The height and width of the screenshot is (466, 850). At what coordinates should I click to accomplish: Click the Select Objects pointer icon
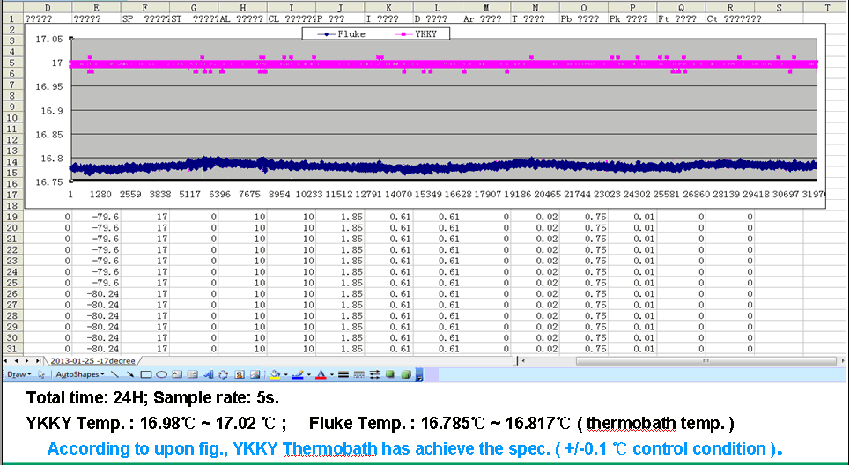[41, 374]
